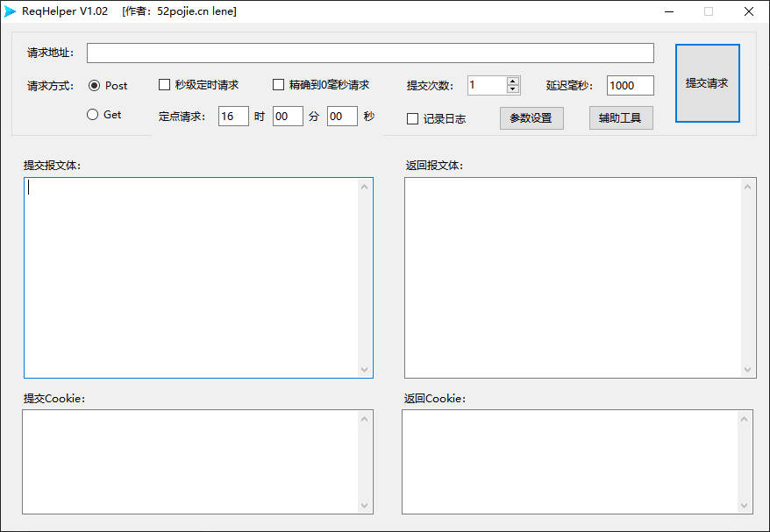Click the seconds field for 定点请求
This screenshot has height=532, width=770.
click(x=342, y=117)
